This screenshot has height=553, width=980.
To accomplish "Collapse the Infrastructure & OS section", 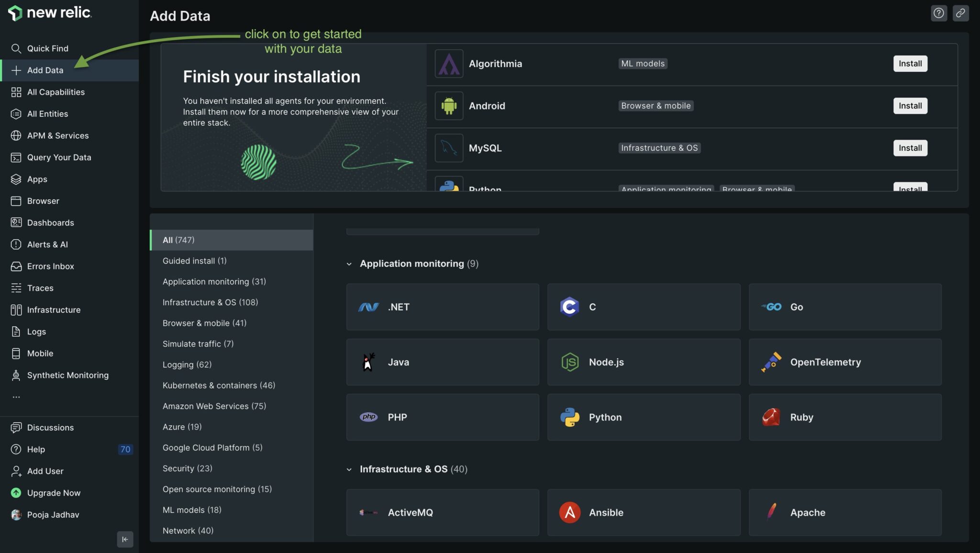I will (x=349, y=469).
